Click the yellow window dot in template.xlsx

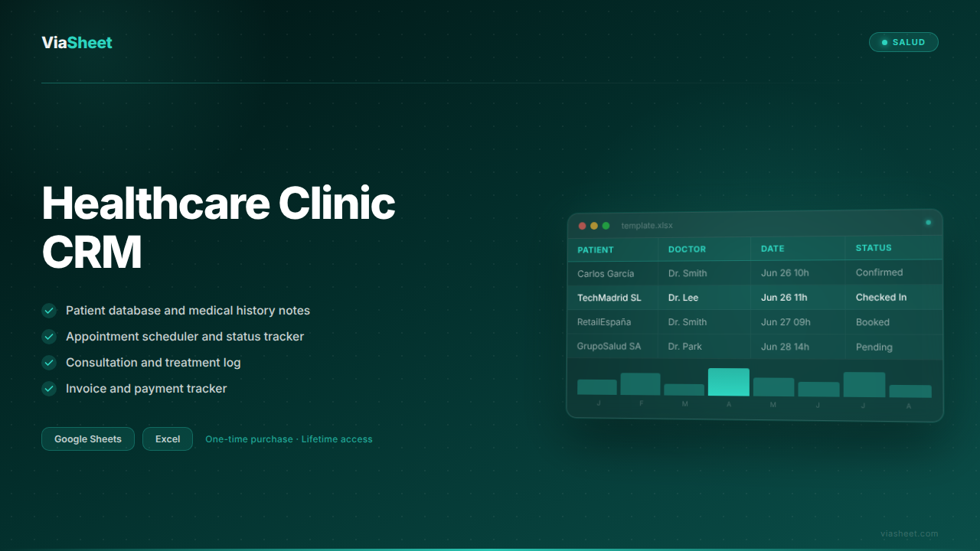pos(594,226)
